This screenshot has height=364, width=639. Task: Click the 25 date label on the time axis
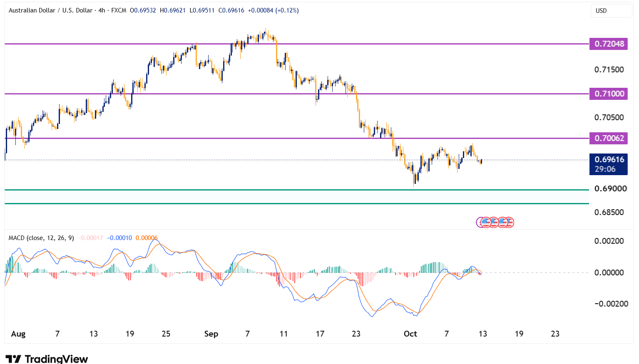coord(166,334)
